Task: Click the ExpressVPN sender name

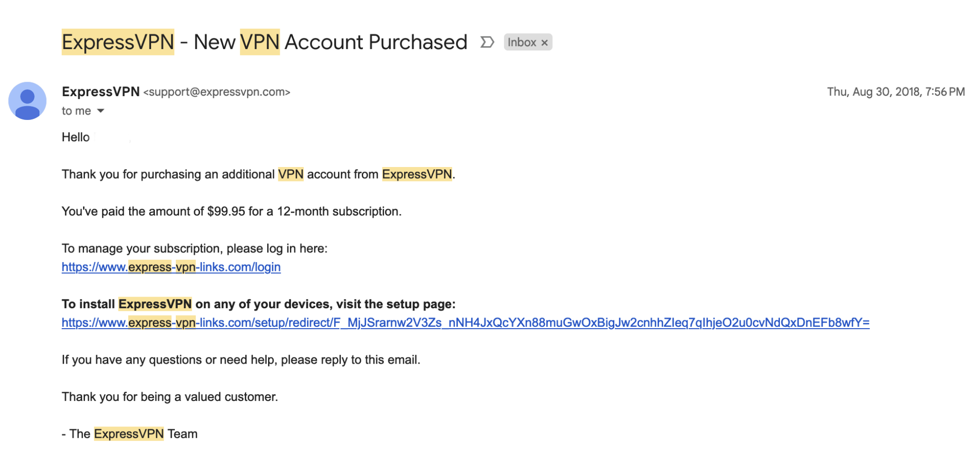Action: pos(101,92)
